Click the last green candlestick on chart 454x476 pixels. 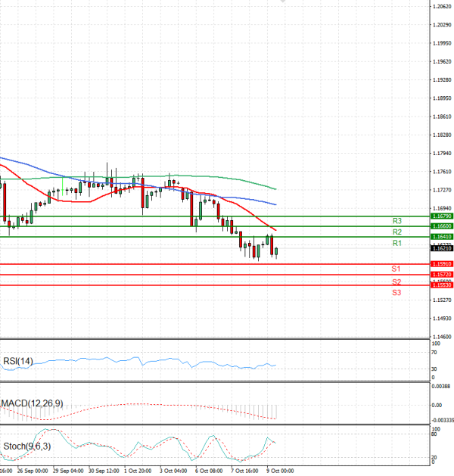coord(277,251)
